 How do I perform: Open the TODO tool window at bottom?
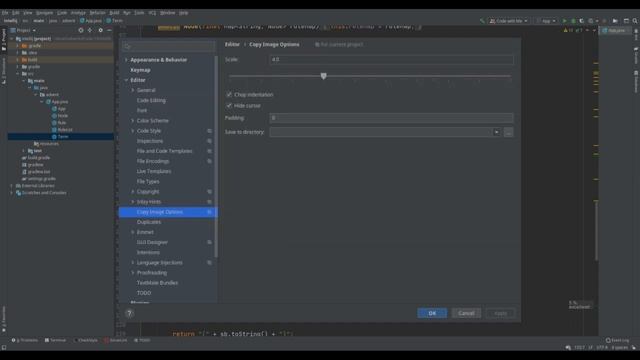coord(142,340)
